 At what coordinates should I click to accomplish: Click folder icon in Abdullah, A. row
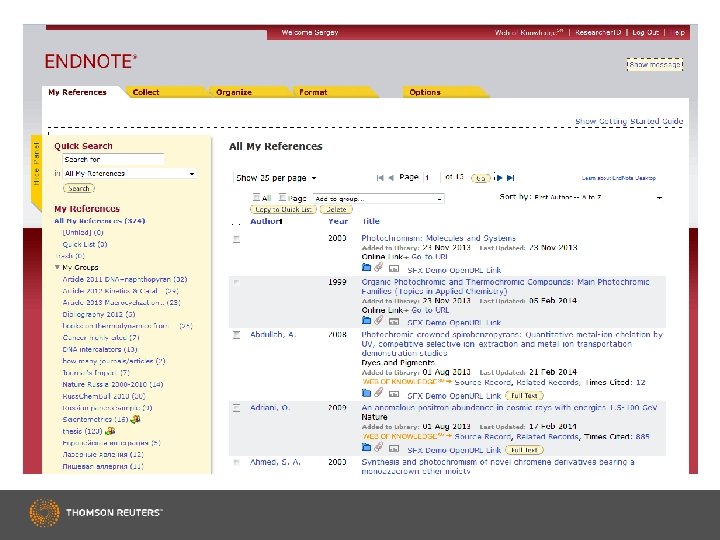pyautogui.click(x=366, y=393)
